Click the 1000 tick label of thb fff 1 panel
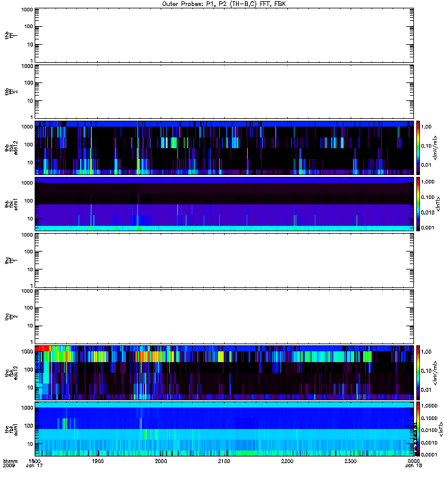The width and height of the screenshot is (448, 478). pyautogui.click(x=27, y=10)
